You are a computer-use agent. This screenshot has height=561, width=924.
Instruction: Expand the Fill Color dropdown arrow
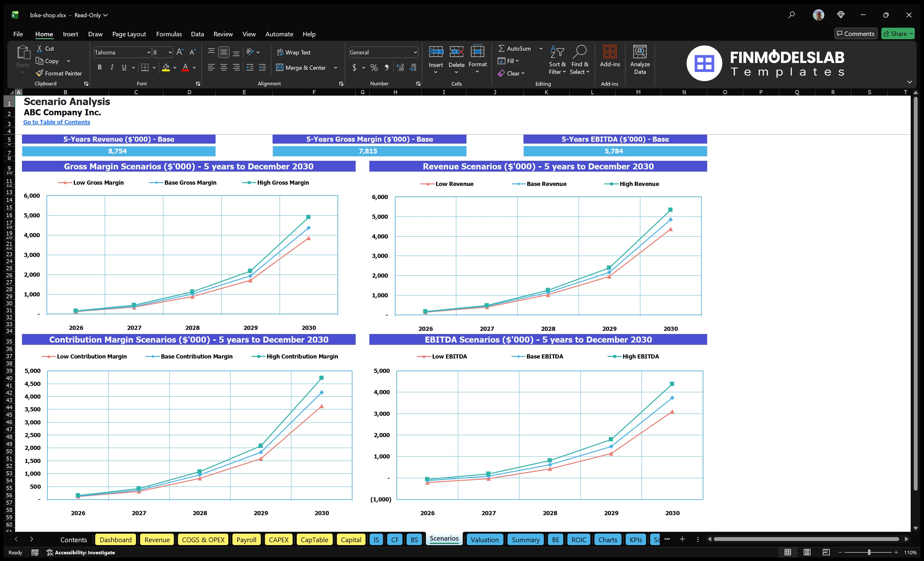(175, 68)
